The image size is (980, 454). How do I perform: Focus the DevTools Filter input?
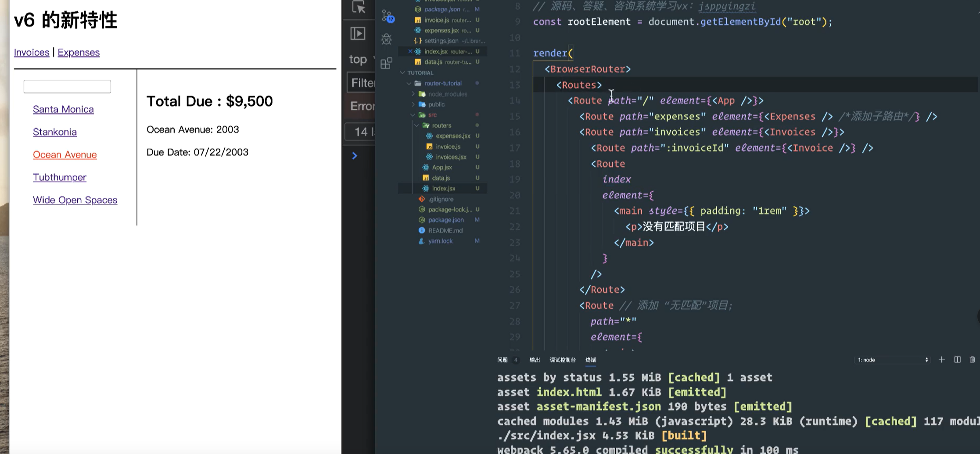point(361,83)
